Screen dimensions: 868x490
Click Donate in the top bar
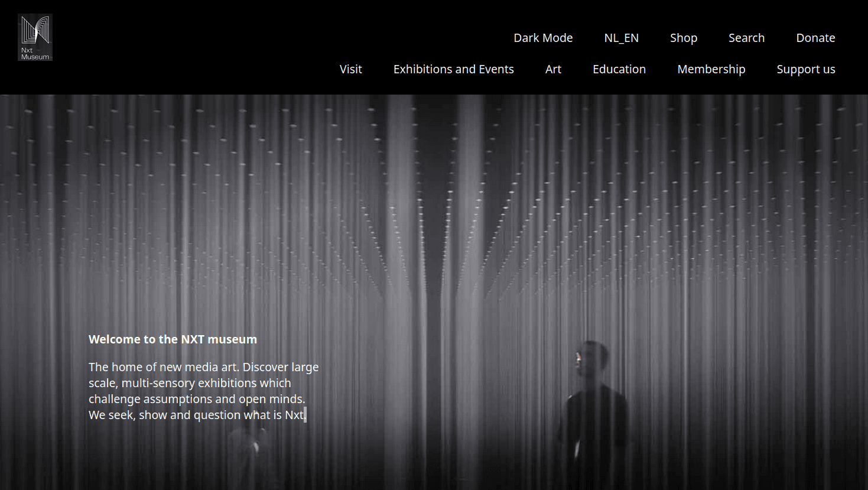point(815,37)
